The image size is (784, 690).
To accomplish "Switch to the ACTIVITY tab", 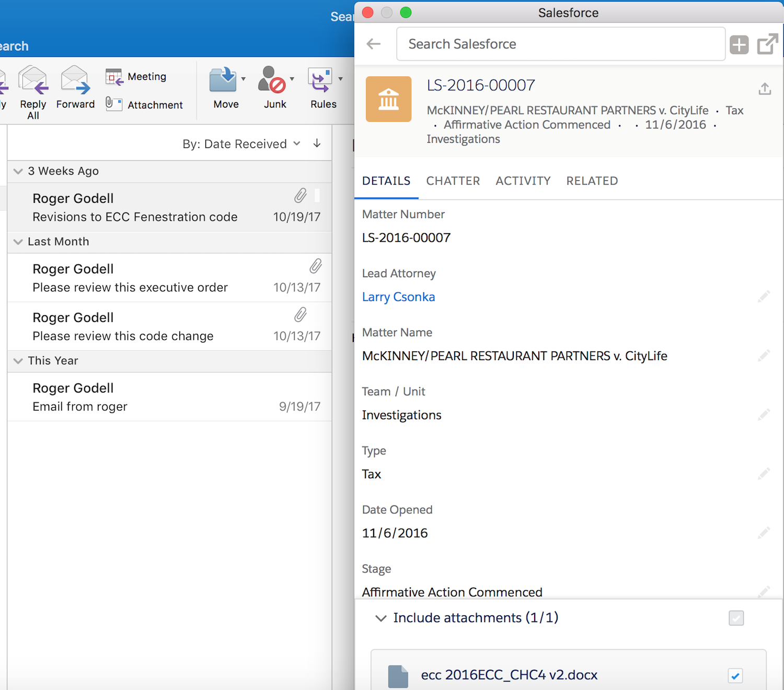I will click(x=523, y=181).
